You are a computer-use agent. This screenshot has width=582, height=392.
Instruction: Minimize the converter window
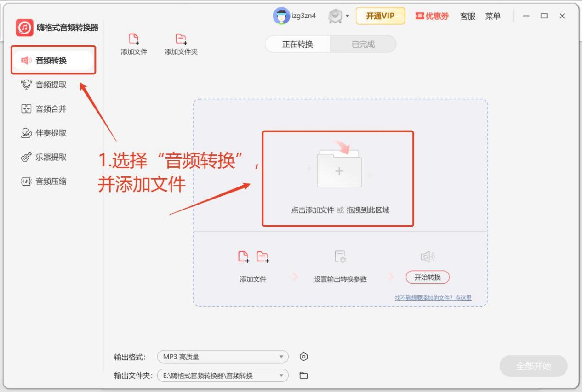click(x=526, y=16)
